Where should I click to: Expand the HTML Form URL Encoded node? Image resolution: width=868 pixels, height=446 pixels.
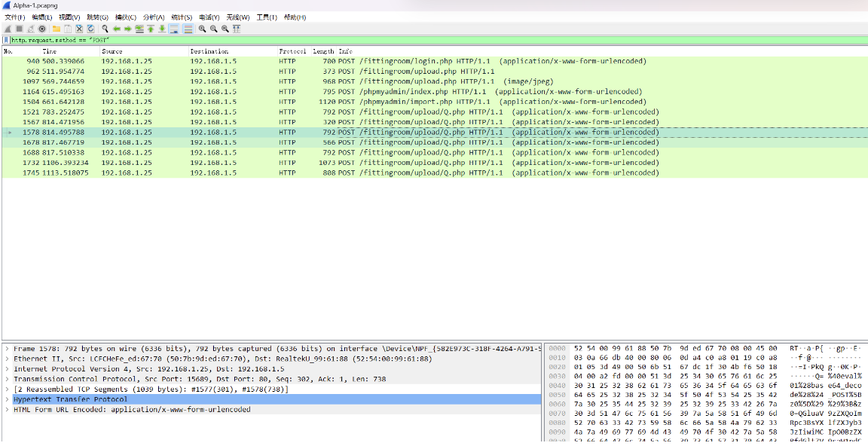click(7, 410)
